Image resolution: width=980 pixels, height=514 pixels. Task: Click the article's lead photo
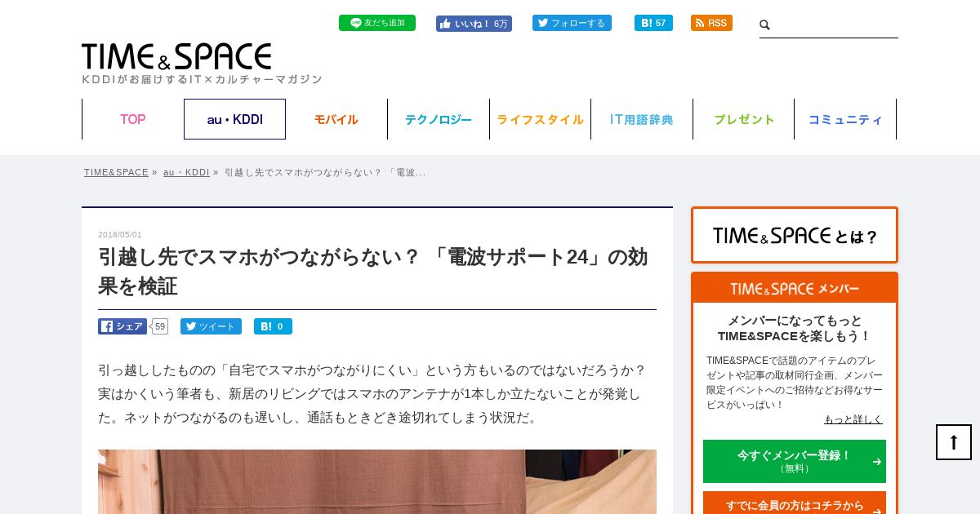(x=377, y=481)
